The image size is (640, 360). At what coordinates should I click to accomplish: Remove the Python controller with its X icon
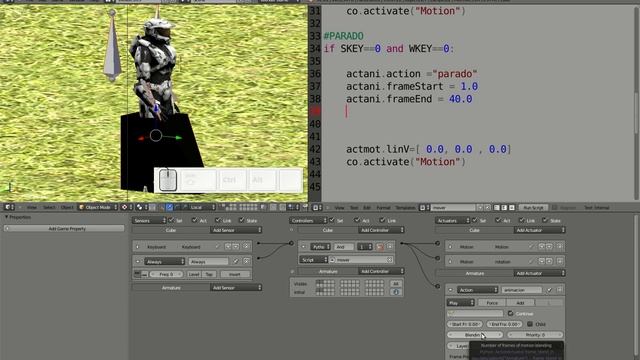click(390, 247)
